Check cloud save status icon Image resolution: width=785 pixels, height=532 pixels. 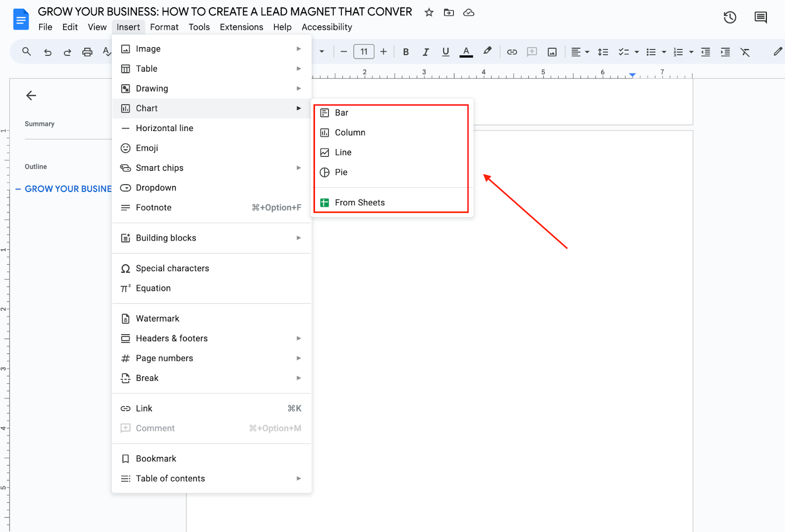pyautogui.click(x=469, y=12)
